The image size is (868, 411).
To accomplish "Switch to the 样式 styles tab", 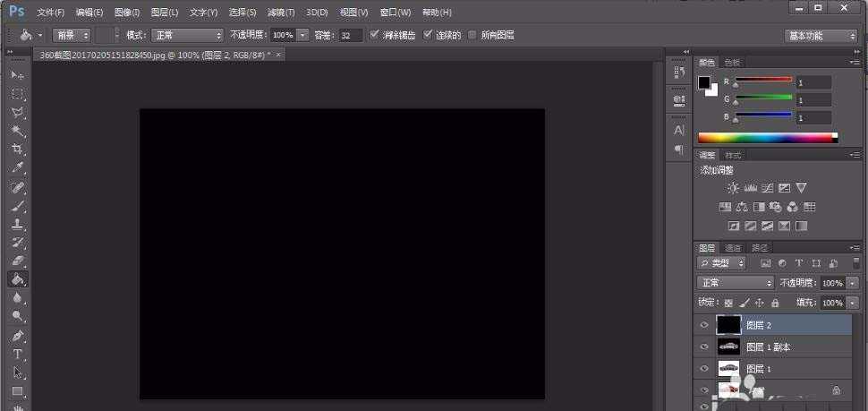I will coord(733,155).
